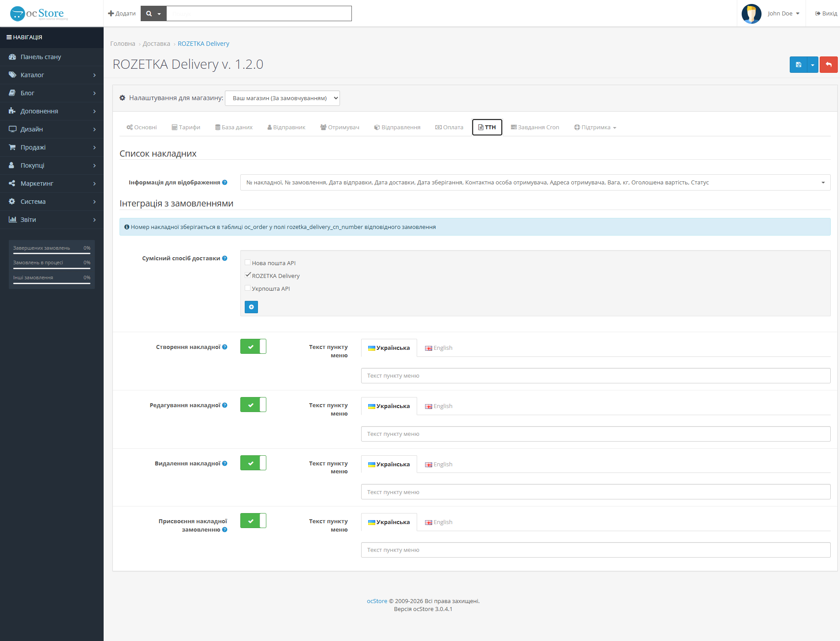Click the ocStore logo

pyautogui.click(x=39, y=14)
